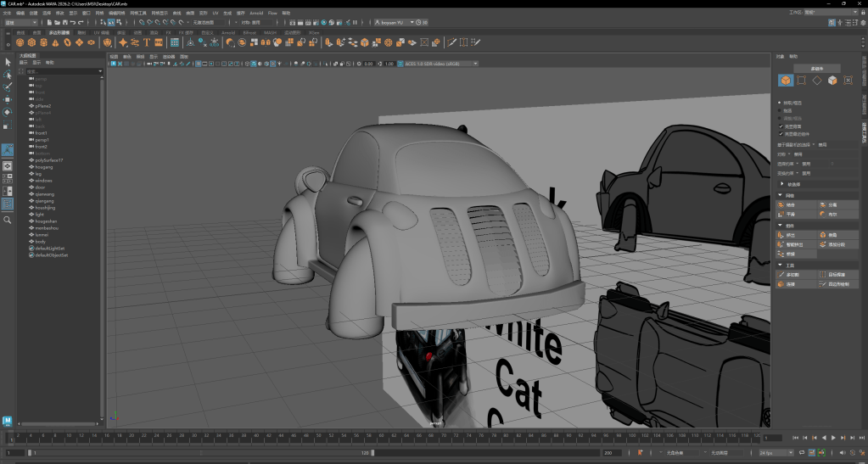Choose Extrude (挤出) in the modeling toolkit

click(791, 234)
